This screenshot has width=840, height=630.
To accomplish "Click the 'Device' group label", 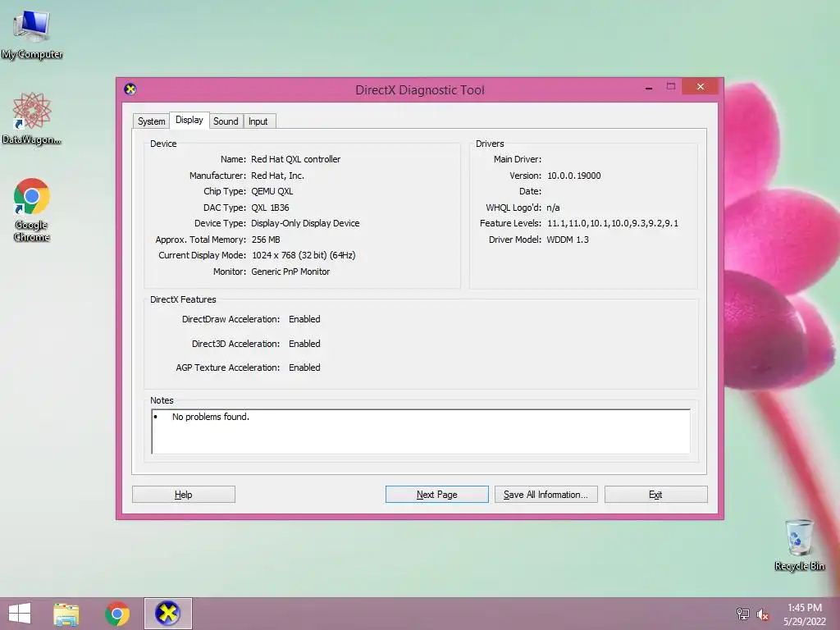I will (163, 144).
